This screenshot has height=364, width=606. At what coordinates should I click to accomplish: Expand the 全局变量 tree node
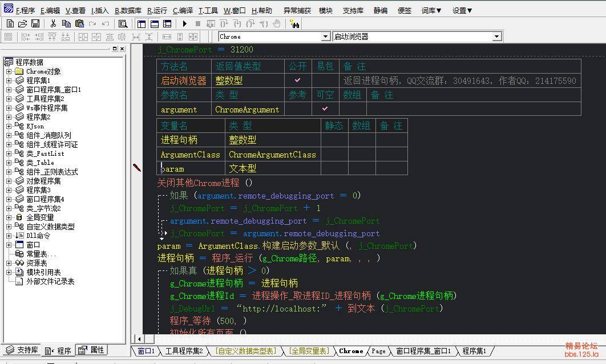(x=9, y=217)
